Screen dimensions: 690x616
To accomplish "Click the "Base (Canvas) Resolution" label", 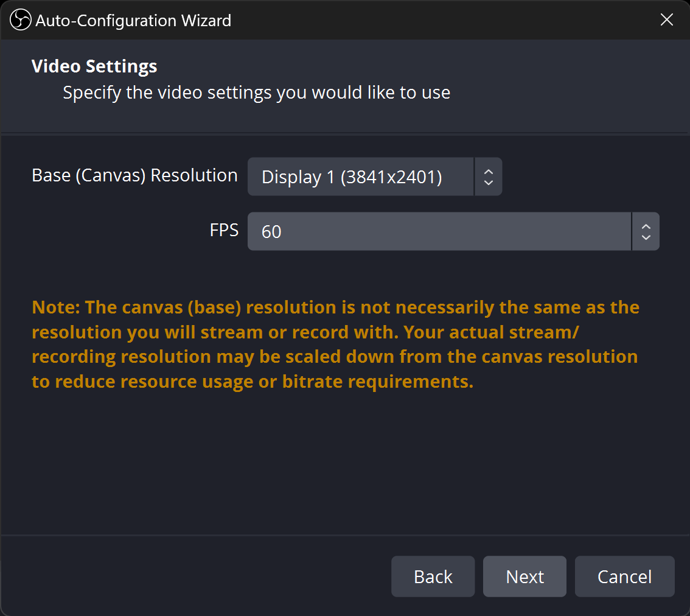I will pyautogui.click(x=134, y=175).
